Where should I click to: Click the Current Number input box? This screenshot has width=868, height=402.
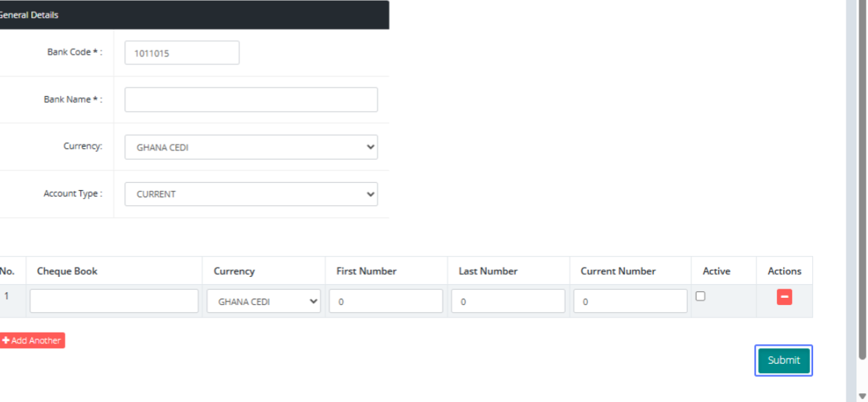click(630, 301)
